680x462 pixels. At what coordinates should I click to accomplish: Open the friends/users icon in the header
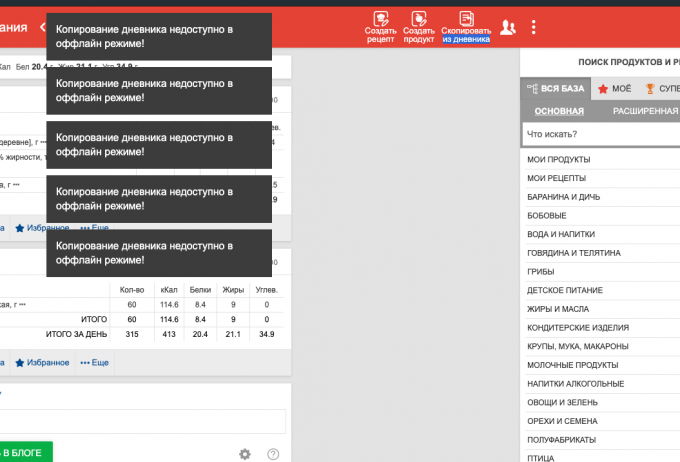507,27
